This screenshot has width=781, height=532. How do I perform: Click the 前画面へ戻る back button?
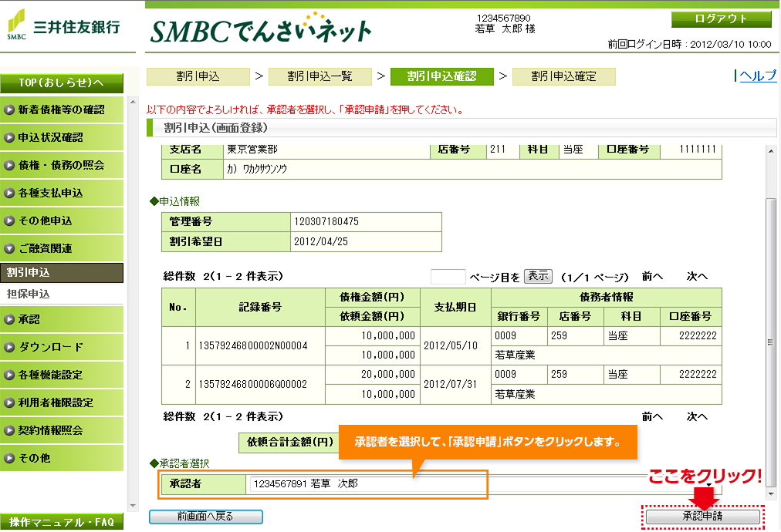[206, 517]
